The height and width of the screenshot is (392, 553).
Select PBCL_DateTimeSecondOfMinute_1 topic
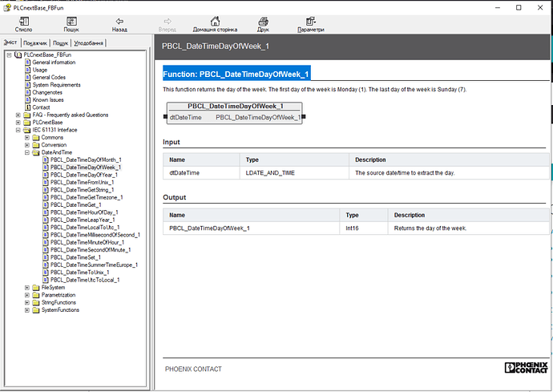pos(91,250)
